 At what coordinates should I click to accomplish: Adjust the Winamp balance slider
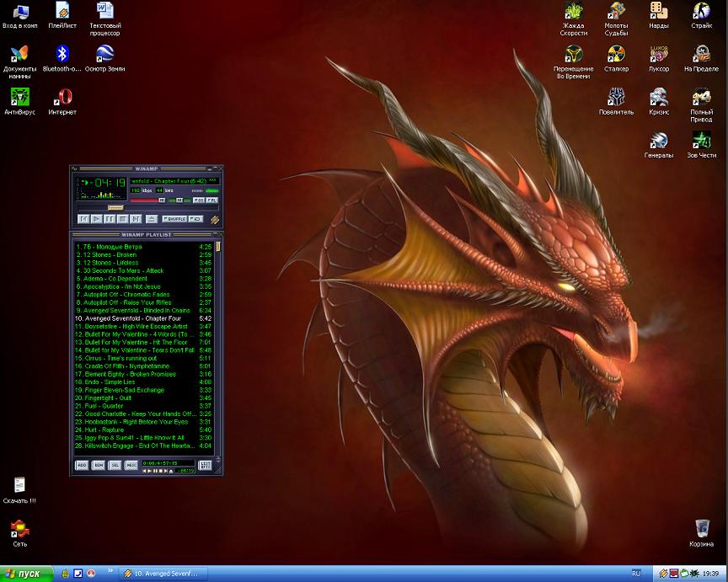tap(179, 200)
